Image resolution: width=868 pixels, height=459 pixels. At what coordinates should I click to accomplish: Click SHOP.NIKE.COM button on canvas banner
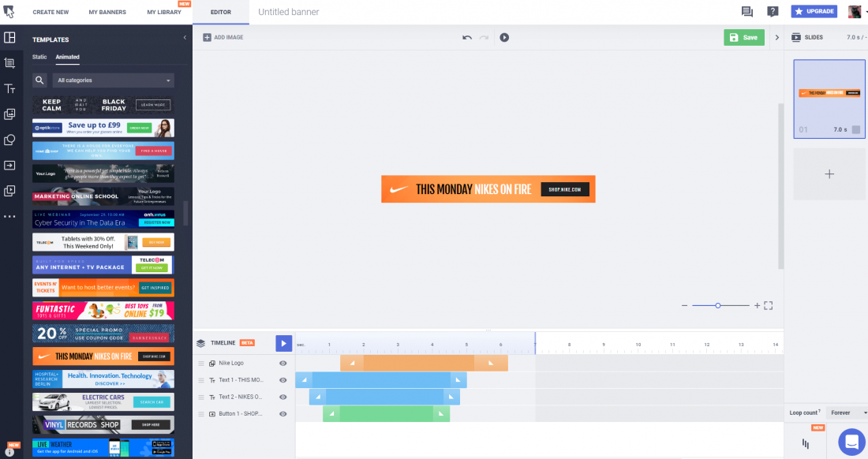(565, 190)
